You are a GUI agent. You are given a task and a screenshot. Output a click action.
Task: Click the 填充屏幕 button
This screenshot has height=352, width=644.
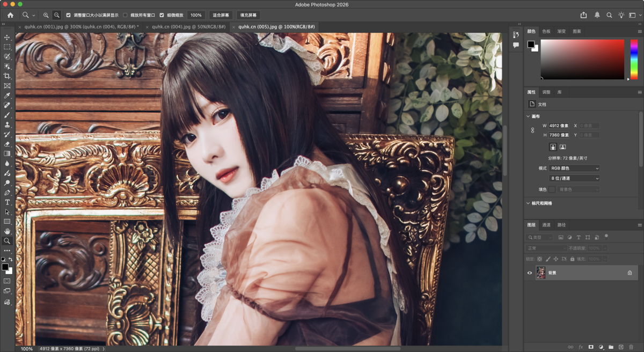click(x=248, y=15)
